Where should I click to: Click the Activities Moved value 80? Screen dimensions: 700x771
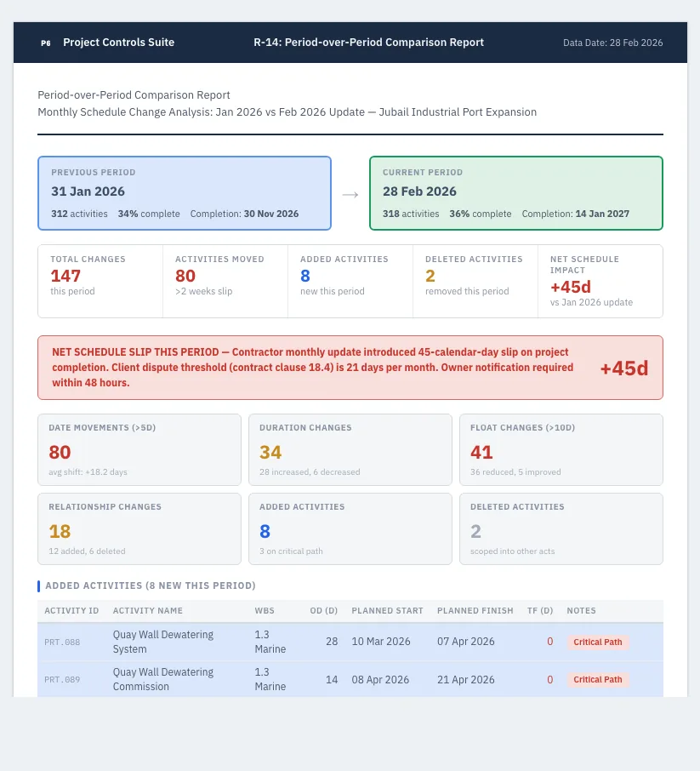point(185,276)
